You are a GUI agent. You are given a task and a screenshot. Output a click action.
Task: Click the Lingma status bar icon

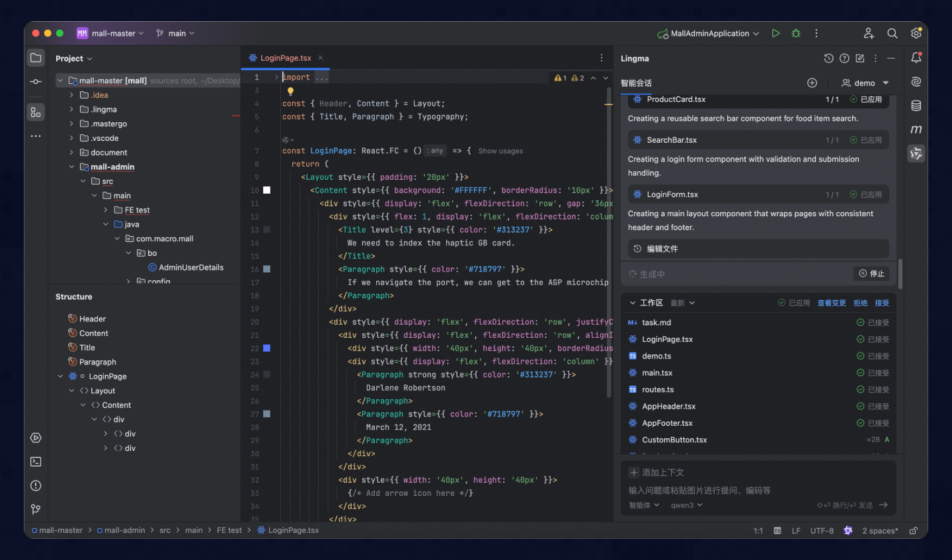point(848,530)
